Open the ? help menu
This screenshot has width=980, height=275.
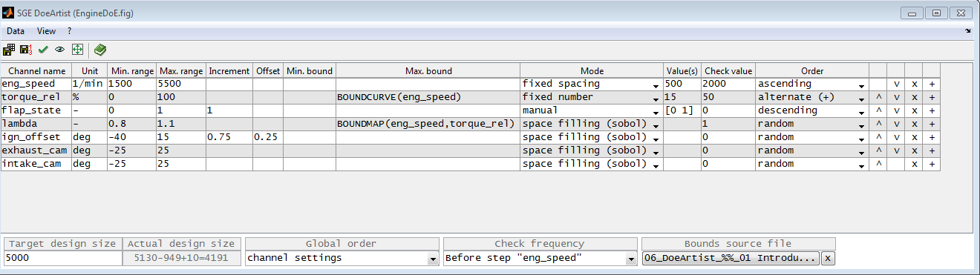pyautogui.click(x=69, y=31)
